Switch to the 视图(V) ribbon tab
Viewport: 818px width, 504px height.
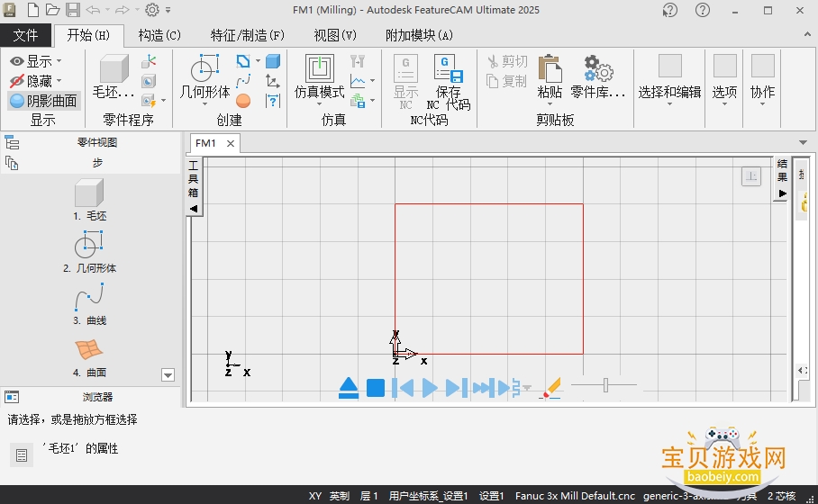tap(335, 35)
